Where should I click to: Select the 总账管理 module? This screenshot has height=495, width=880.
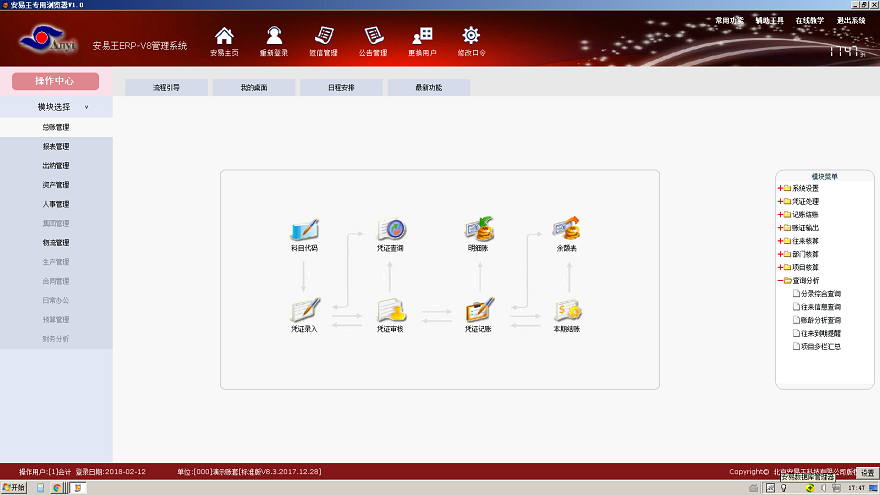point(56,127)
